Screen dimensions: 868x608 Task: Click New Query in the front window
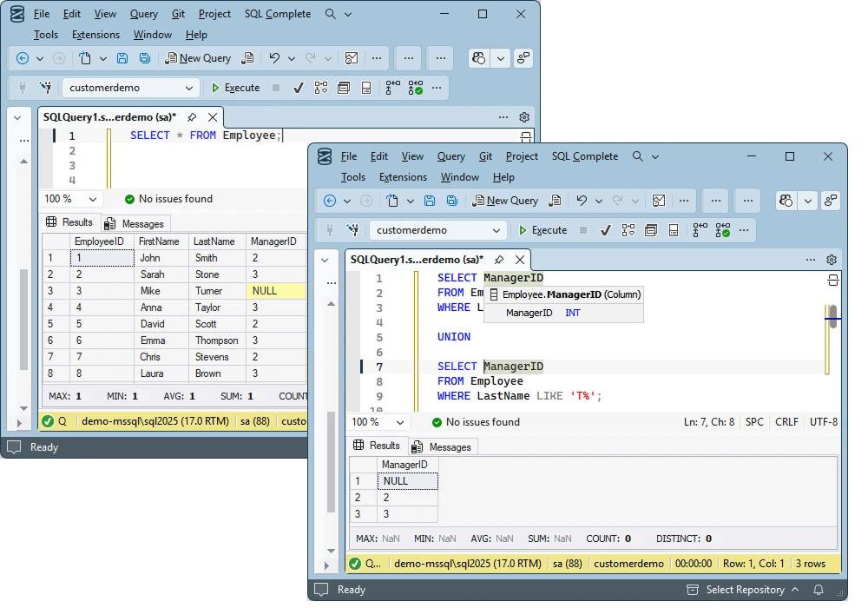tap(505, 201)
